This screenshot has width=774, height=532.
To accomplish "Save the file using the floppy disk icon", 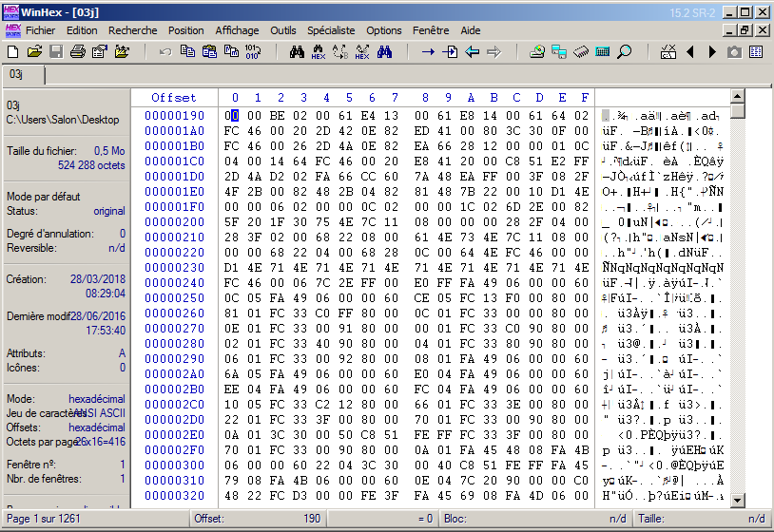I will pos(56,51).
